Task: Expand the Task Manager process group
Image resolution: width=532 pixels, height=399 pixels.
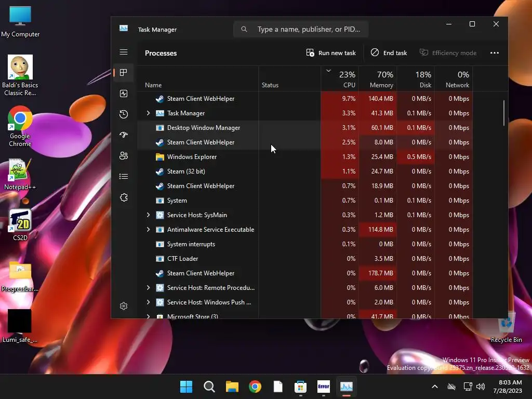Action: coord(148,113)
